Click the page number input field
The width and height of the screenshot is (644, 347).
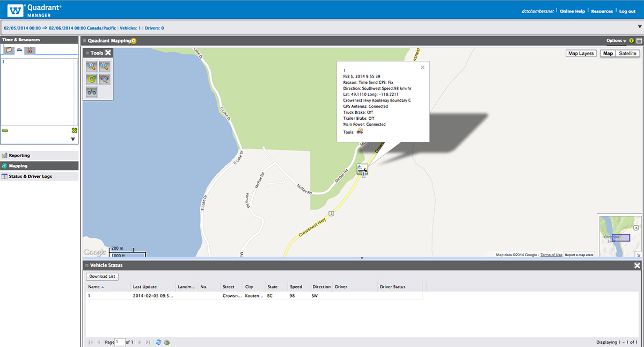tap(120, 342)
